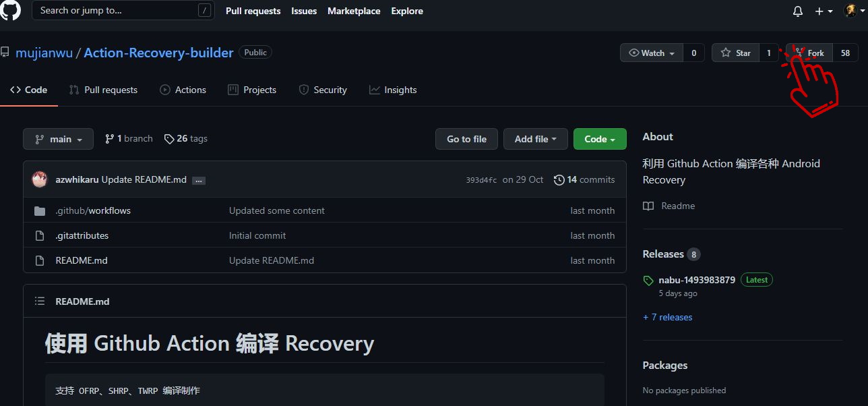Open the mujianwu owner profile link
Screen dimensions: 868x406
coord(44,53)
